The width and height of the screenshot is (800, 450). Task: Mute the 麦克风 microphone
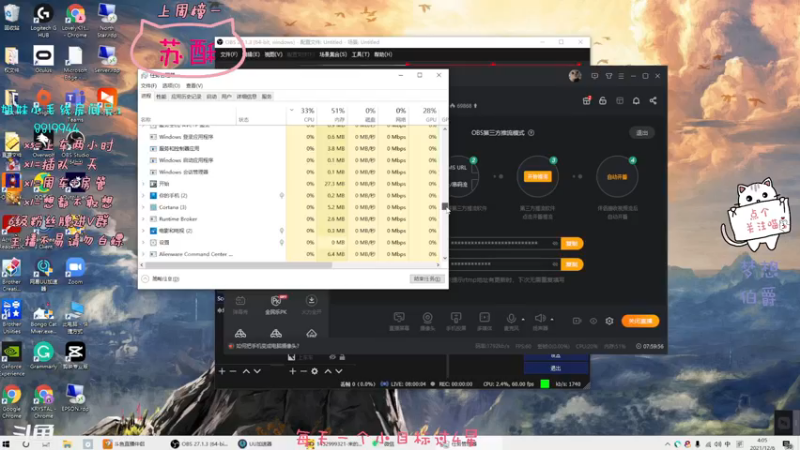(x=511, y=318)
